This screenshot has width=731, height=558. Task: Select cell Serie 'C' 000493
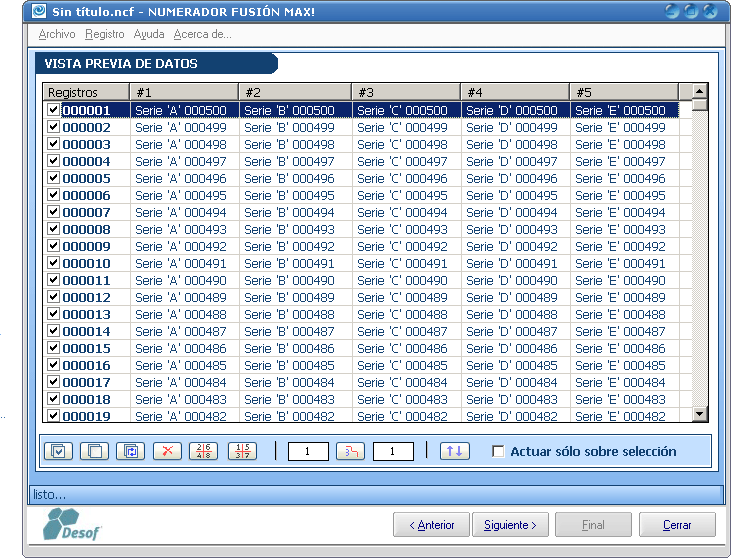coord(406,229)
